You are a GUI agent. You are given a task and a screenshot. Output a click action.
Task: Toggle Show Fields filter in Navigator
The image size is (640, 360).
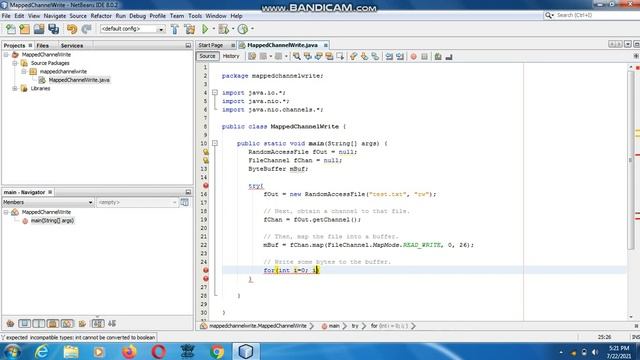(24, 324)
